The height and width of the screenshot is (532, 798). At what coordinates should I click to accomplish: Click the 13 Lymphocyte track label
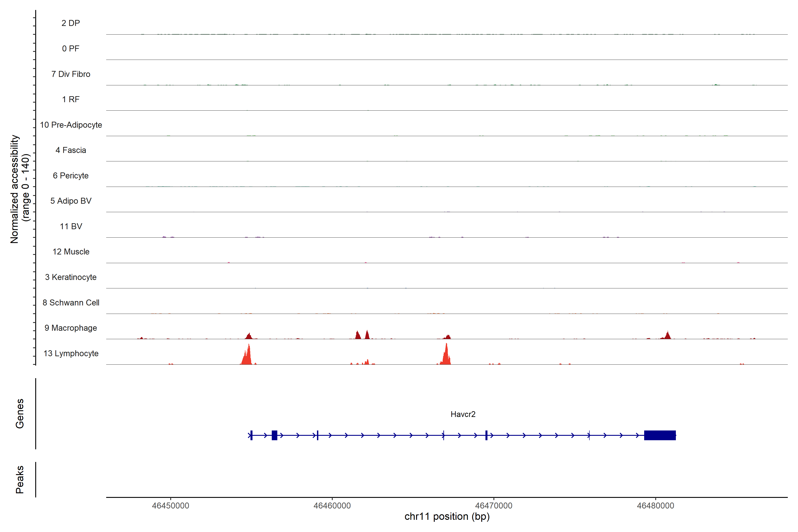coord(71,353)
